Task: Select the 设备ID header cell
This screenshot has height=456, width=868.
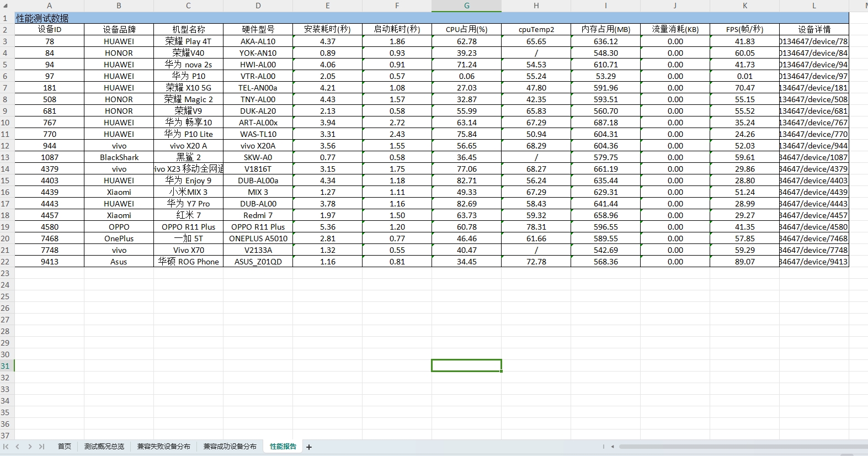Action: coord(49,29)
